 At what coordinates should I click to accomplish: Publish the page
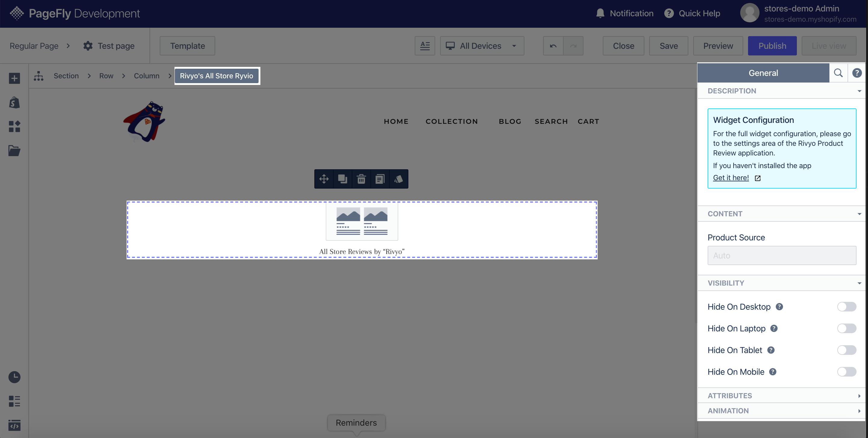point(772,46)
